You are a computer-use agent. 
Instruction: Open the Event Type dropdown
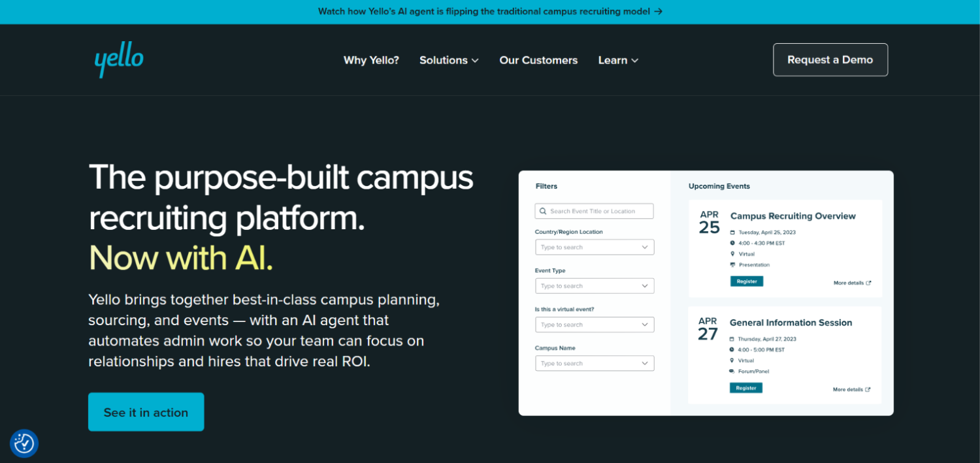[595, 286]
